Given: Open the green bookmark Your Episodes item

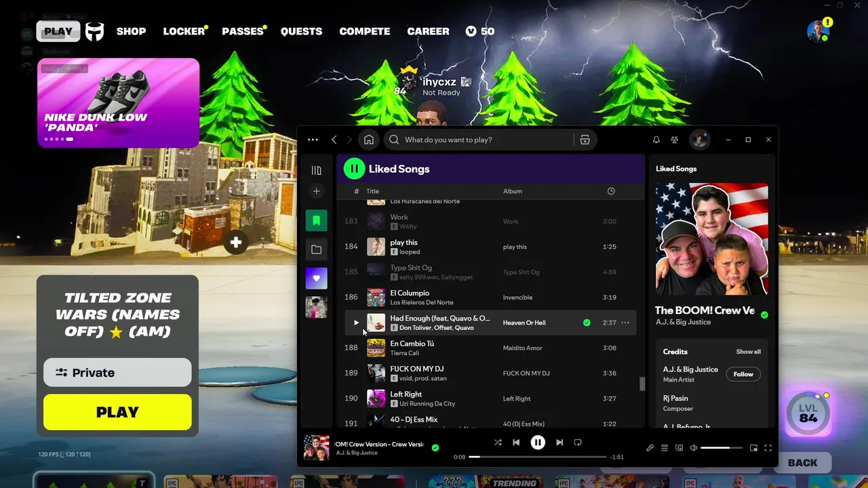Looking at the screenshot, I should coord(316,220).
